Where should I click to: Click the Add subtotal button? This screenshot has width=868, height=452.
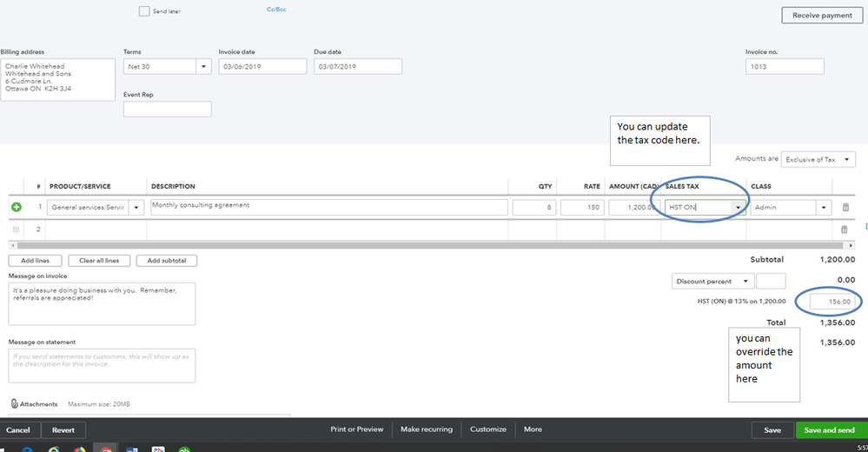[167, 261]
